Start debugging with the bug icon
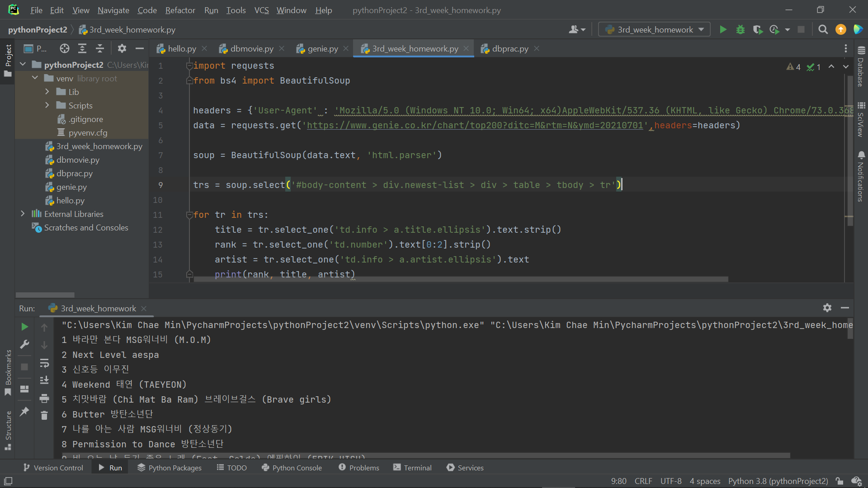 pos(740,30)
